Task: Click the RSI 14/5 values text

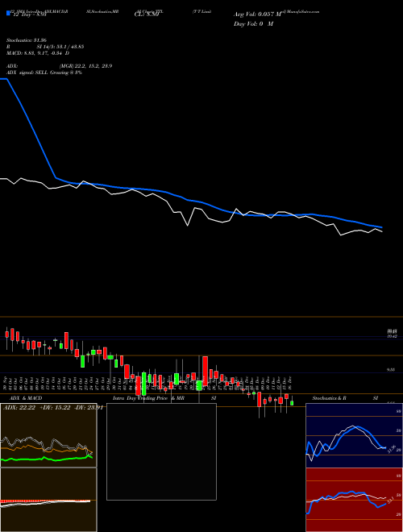Action: (45, 47)
